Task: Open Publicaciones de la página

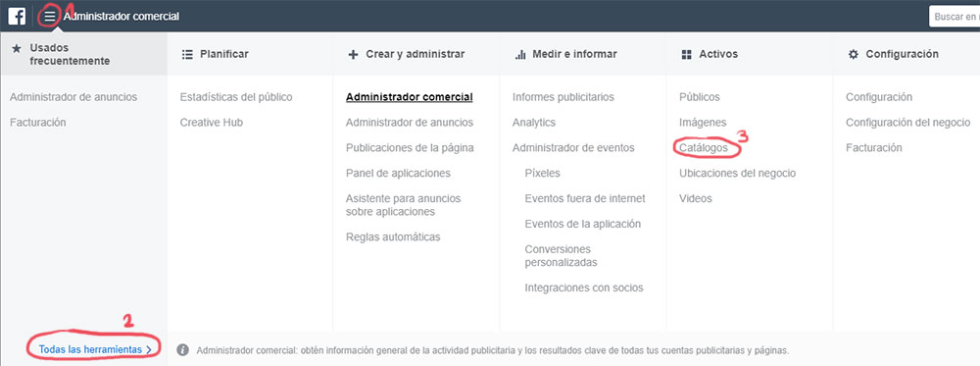Action: tap(410, 147)
